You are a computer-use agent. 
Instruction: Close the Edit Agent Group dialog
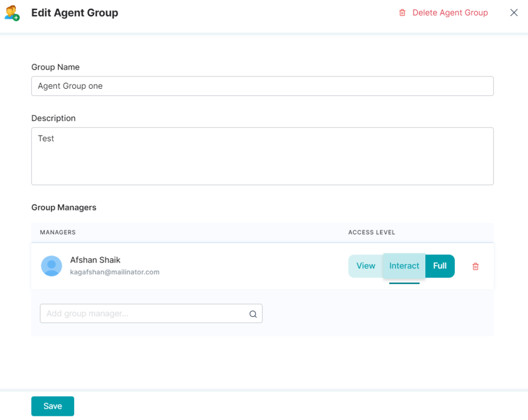[x=514, y=12]
